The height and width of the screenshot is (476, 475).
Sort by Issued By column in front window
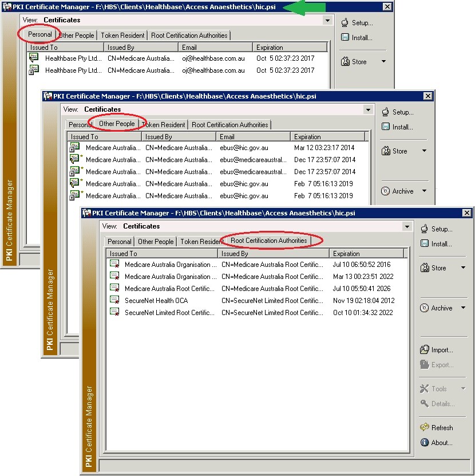pos(274,254)
